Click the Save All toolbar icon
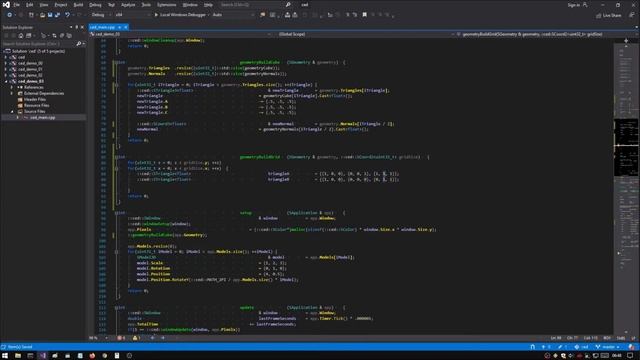The image size is (640, 360). (x=57, y=15)
